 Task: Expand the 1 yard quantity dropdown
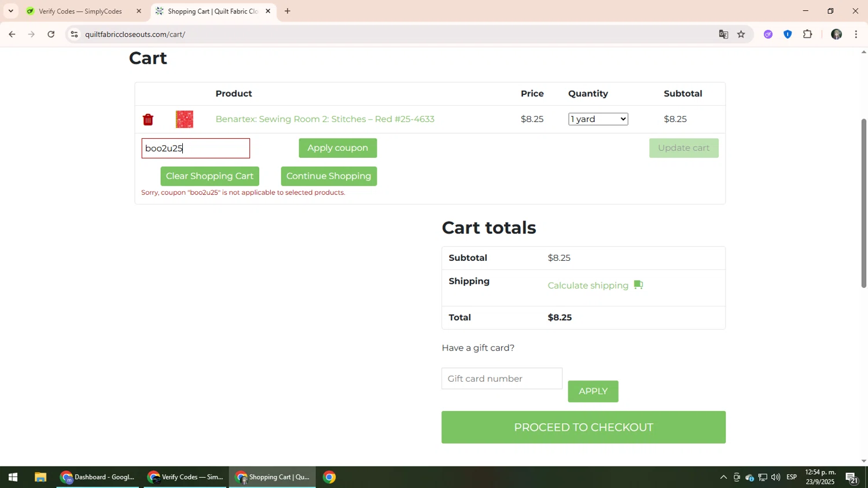point(598,119)
